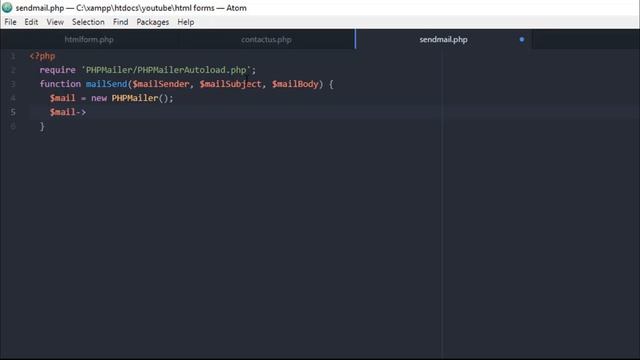Click the new keyword on line 4
This screenshot has width=640, height=360.
99,98
